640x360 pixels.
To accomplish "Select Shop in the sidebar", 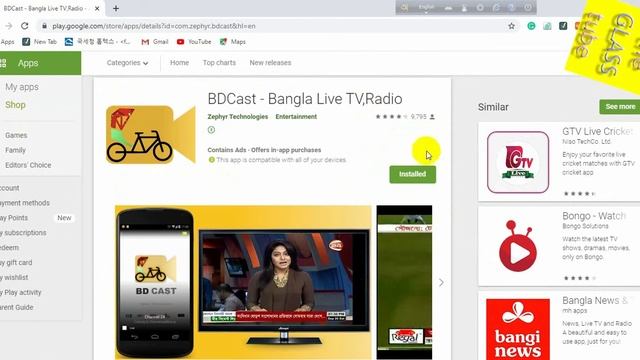I will point(15,105).
